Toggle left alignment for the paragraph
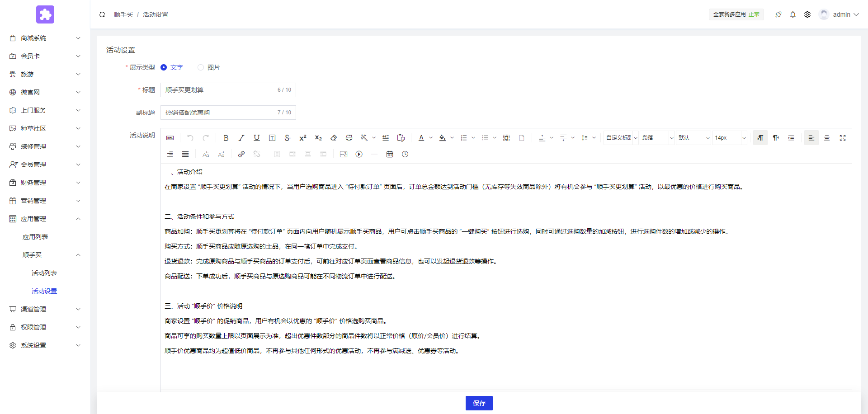 coord(811,138)
